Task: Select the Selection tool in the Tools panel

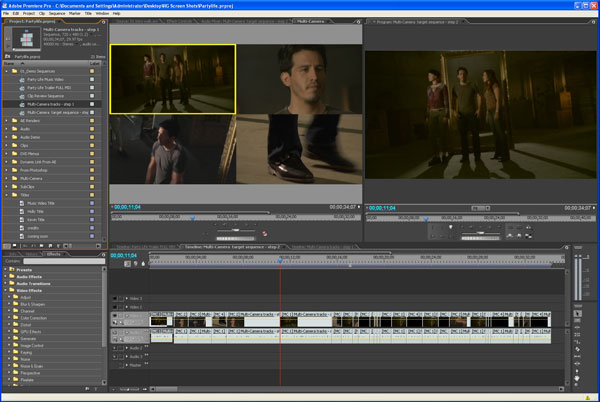Action: pos(577,313)
